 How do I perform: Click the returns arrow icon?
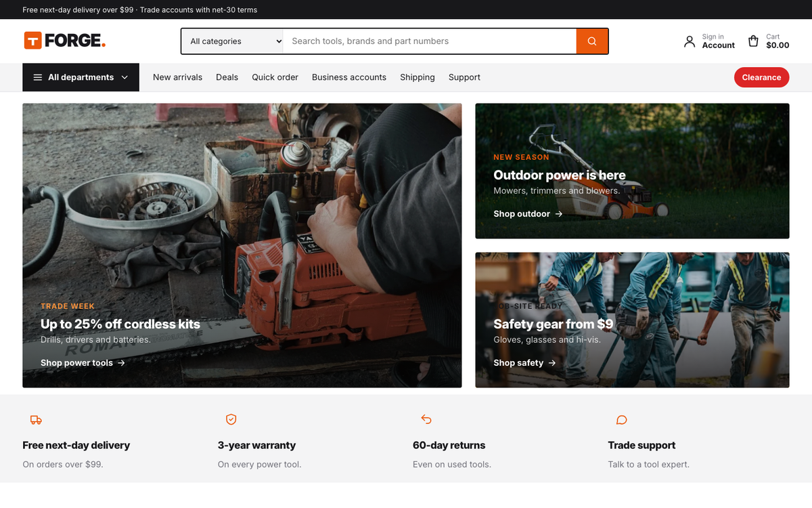click(426, 420)
